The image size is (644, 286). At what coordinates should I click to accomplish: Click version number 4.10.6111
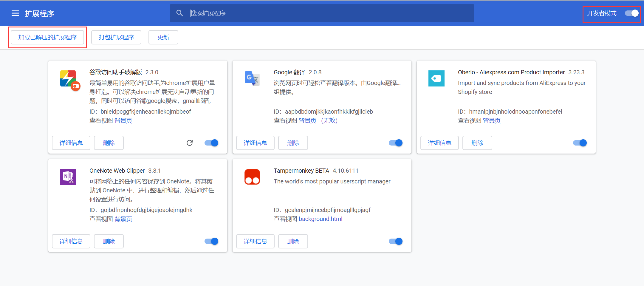tap(346, 171)
